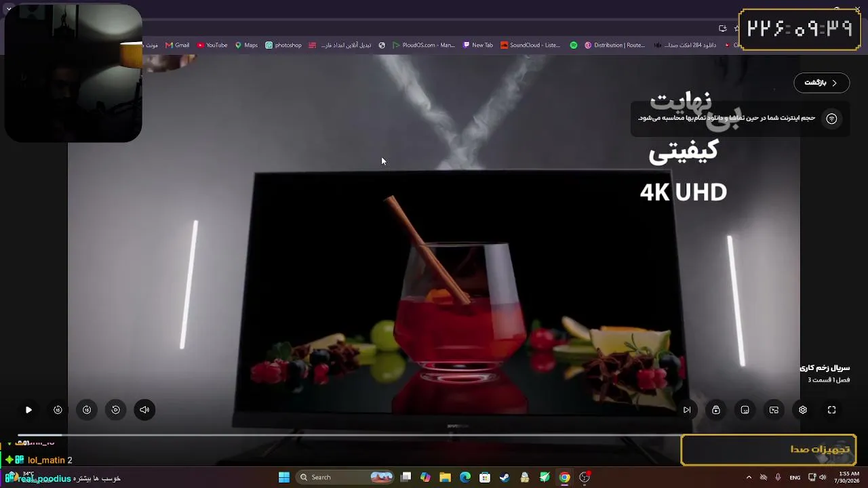Open player settings gear
Image resolution: width=868 pixels, height=488 pixels.
[x=803, y=410]
